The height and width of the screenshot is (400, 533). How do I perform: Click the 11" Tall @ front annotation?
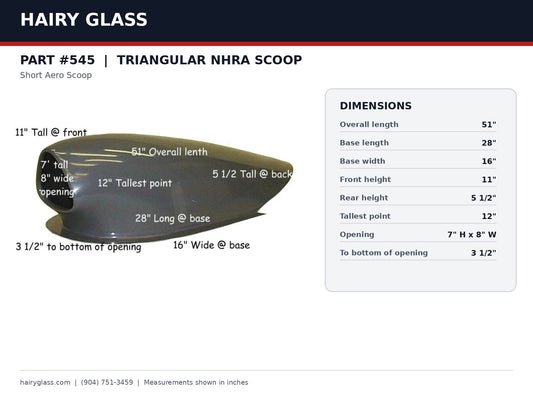click(x=51, y=132)
